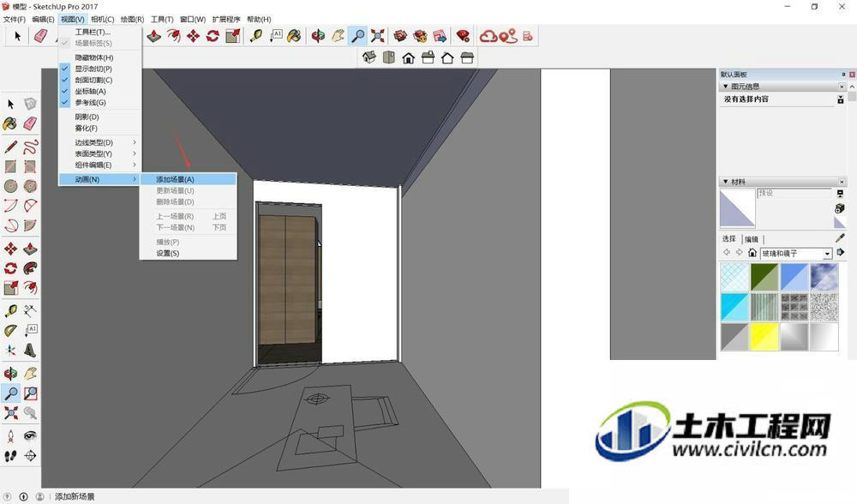Open the 绘图(R) menu
This screenshot has width=857, height=504.
coord(132,19)
